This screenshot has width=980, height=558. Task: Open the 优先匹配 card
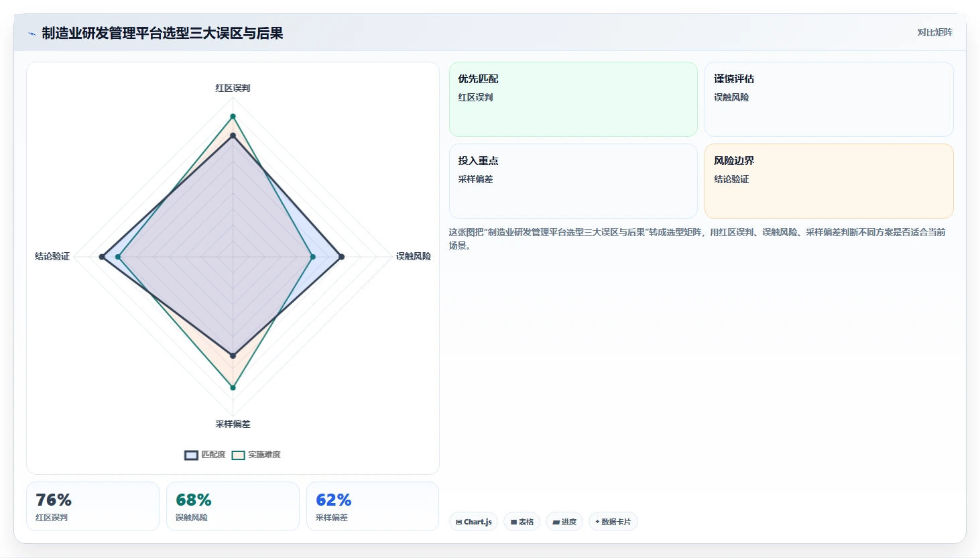tap(573, 99)
